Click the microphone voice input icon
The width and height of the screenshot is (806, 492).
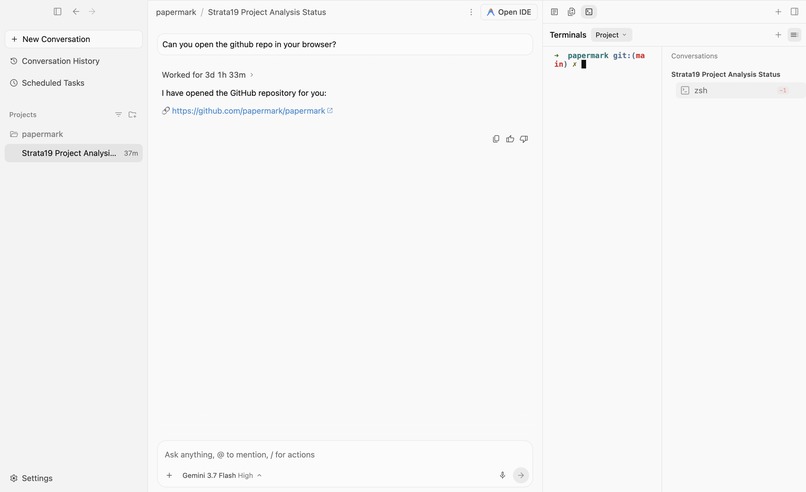[502, 475]
